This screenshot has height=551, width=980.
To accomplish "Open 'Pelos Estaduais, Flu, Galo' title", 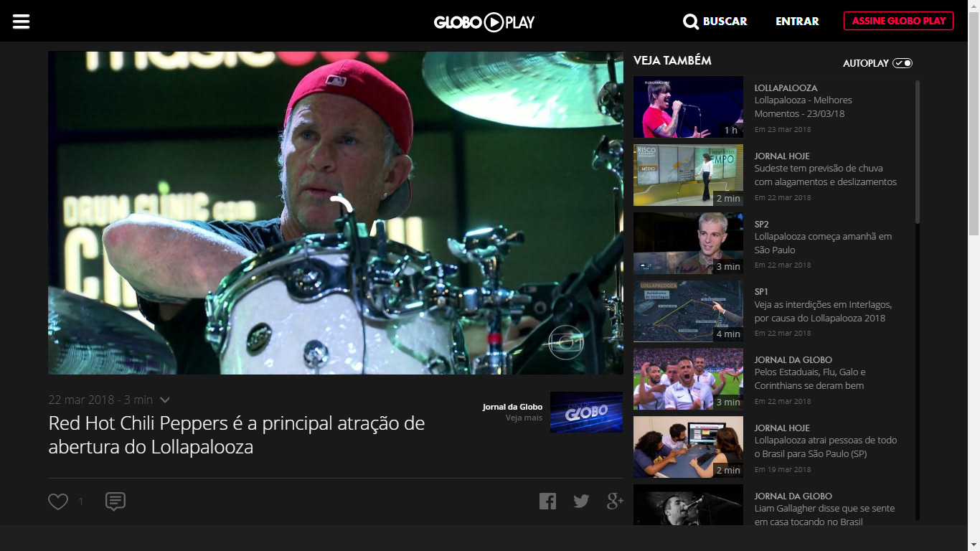I will [x=810, y=379].
